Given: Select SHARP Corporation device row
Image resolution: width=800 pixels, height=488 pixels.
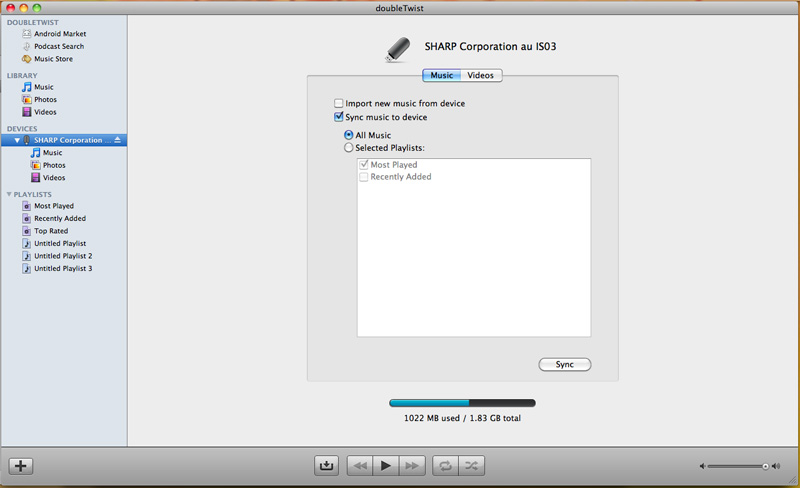Looking at the screenshot, I should coord(64,140).
